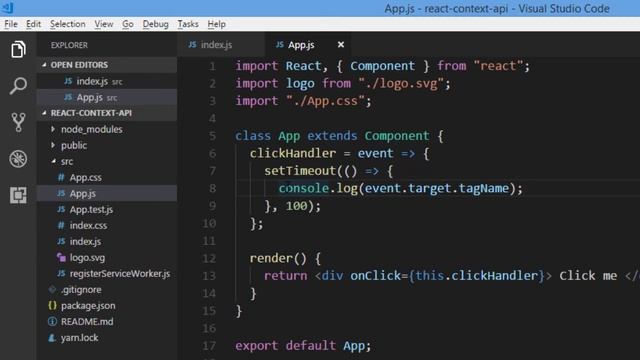Open yarn.lock in file tree
The height and width of the screenshot is (360, 640).
click(107, 338)
